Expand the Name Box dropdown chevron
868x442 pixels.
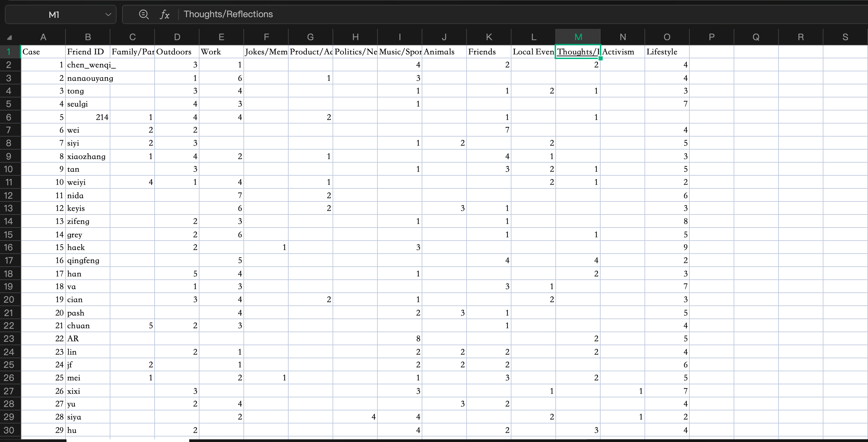[108, 14]
